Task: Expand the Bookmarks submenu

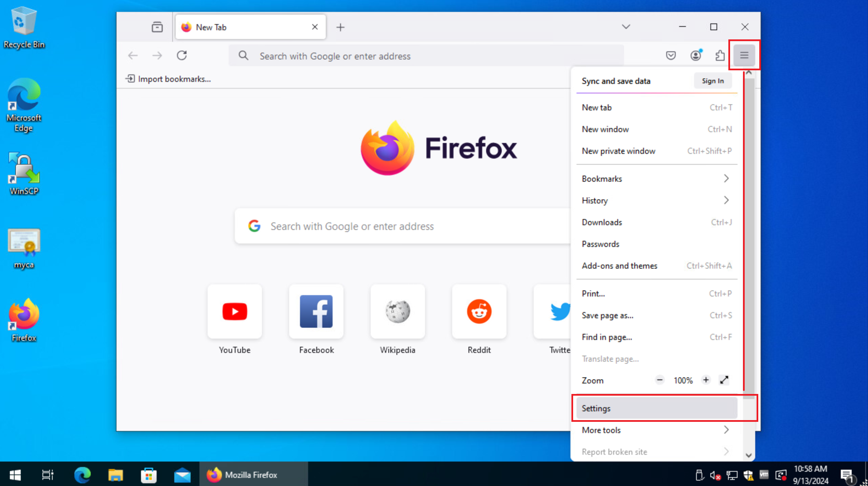Action: [656, 178]
